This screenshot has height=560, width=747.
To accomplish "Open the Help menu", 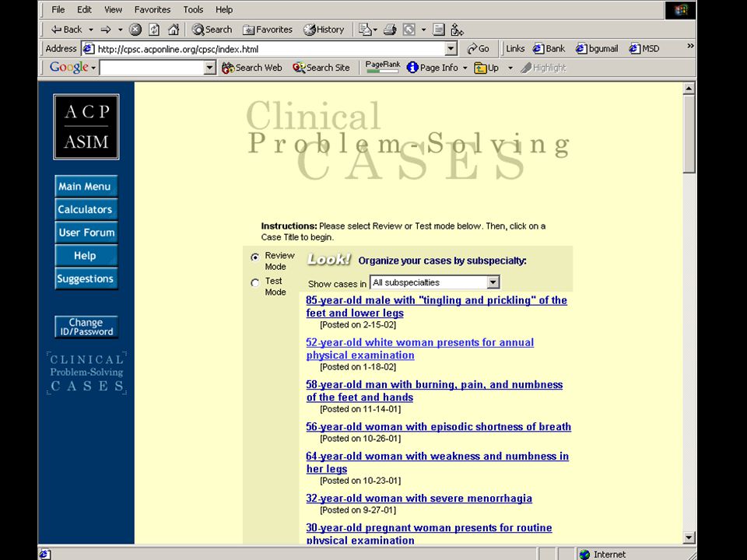I will tap(224, 9).
